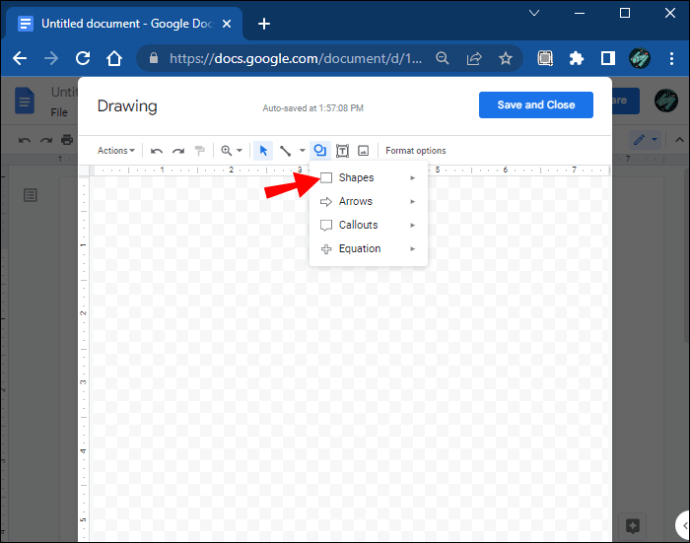Click the browser Back button
The image size is (690, 543).
click(20, 58)
